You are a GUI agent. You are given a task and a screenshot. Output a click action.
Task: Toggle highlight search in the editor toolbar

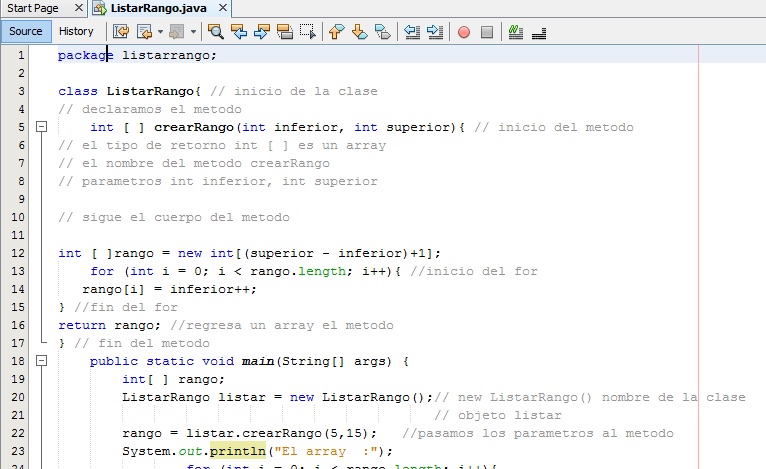(285, 31)
